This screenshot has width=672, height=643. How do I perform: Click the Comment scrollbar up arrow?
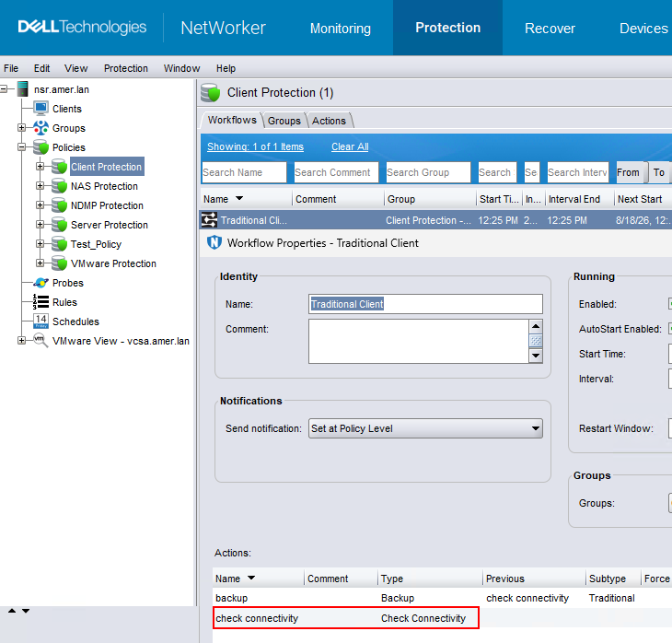click(536, 326)
